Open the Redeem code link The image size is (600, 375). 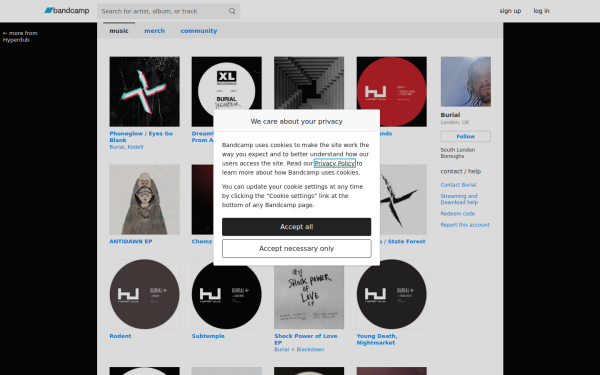pyautogui.click(x=458, y=214)
